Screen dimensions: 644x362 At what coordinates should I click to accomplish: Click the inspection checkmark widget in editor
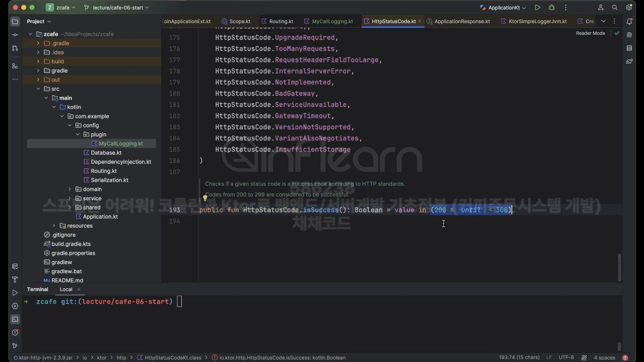pos(617,33)
